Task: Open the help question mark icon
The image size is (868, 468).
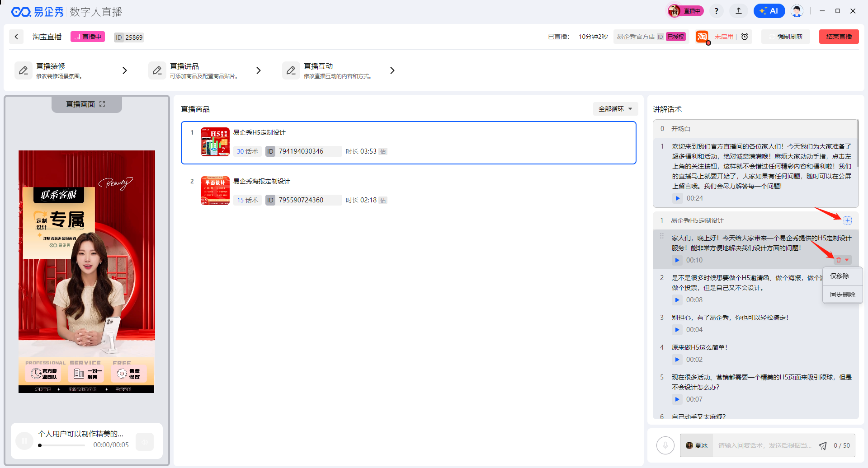Action: coord(717,11)
